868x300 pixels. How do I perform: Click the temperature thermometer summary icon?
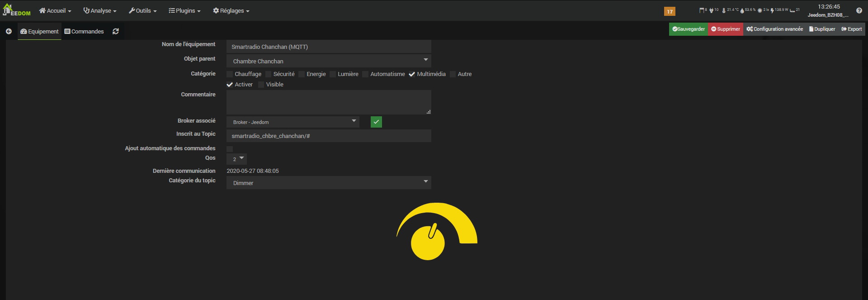coord(724,10)
